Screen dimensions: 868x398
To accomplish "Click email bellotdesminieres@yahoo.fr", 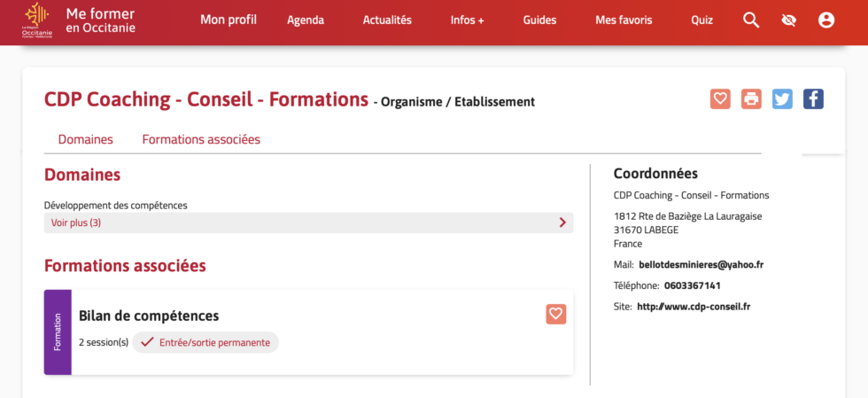I will tap(701, 265).
